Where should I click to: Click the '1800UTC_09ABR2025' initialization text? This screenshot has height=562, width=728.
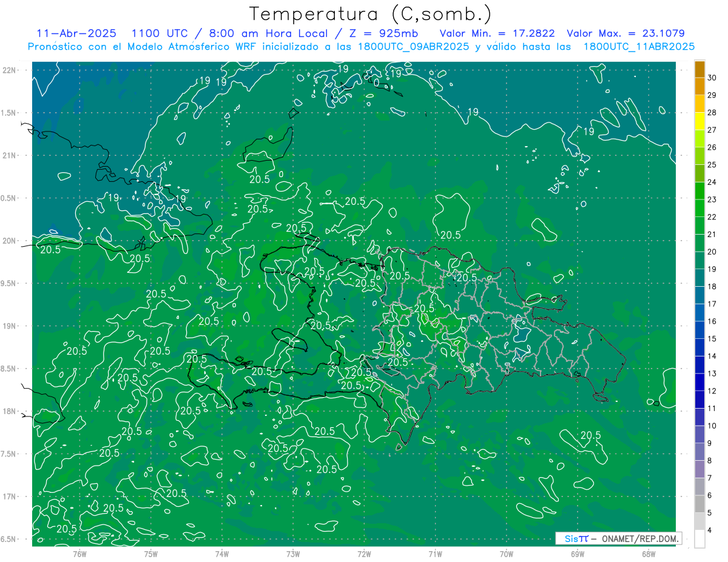(x=413, y=47)
